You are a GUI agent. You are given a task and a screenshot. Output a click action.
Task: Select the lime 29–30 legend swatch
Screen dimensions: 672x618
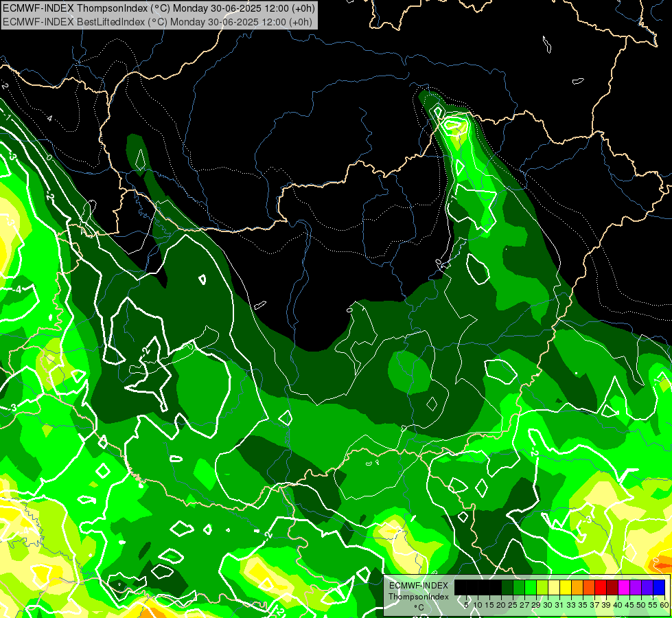click(x=542, y=587)
